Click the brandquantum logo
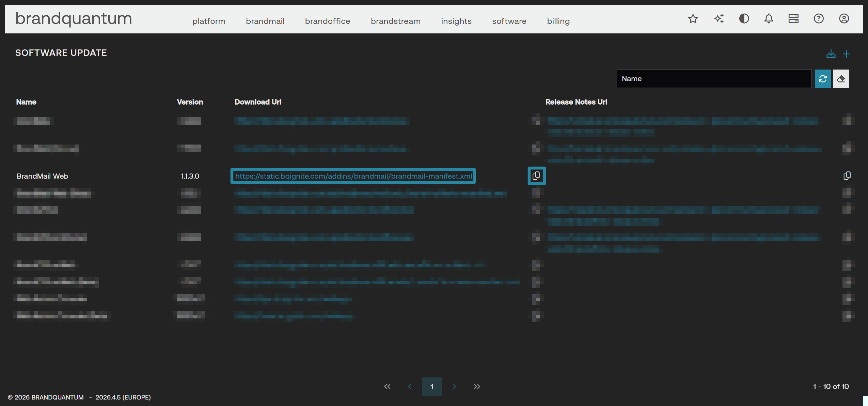Screen dimensions: 868x406 [x=74, y=18]
